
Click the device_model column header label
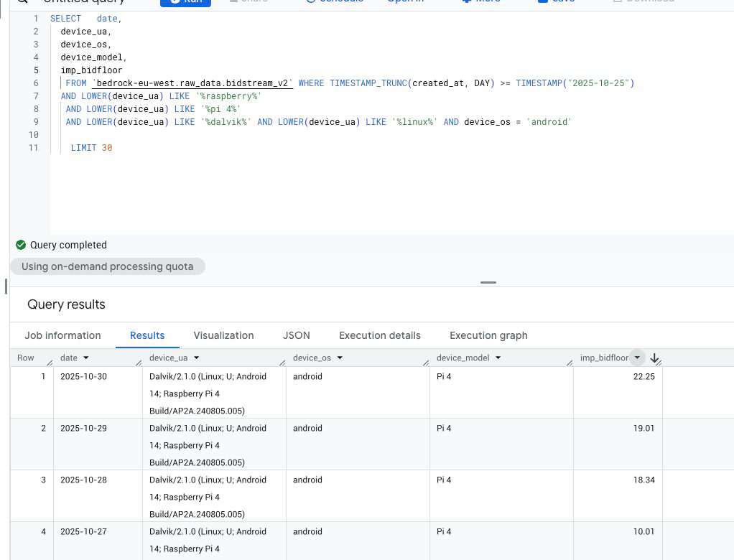click(463, 358)
